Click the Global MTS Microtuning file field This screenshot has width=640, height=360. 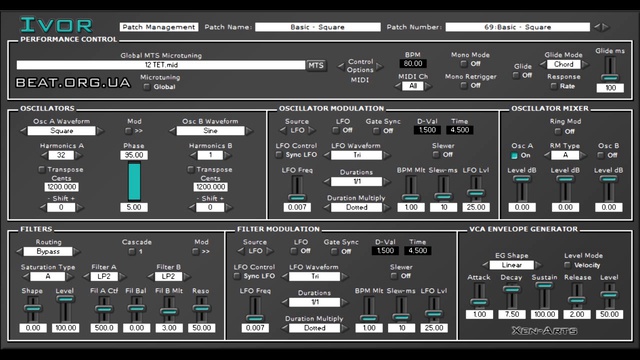pyautogui.click(x=161, y=65)
